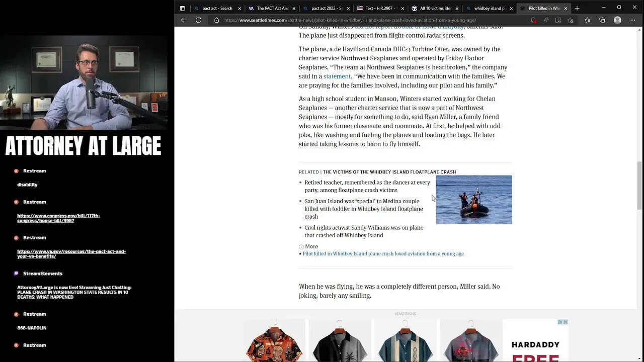
Task: Open the AdChoices info icon on ad
Action: coord(560,322)
